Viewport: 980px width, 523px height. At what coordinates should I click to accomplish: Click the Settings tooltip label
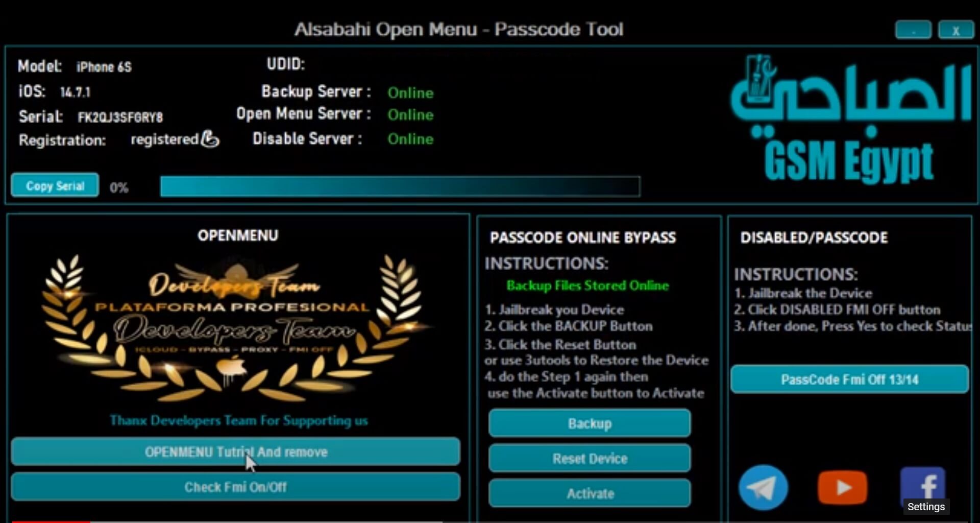926,507
